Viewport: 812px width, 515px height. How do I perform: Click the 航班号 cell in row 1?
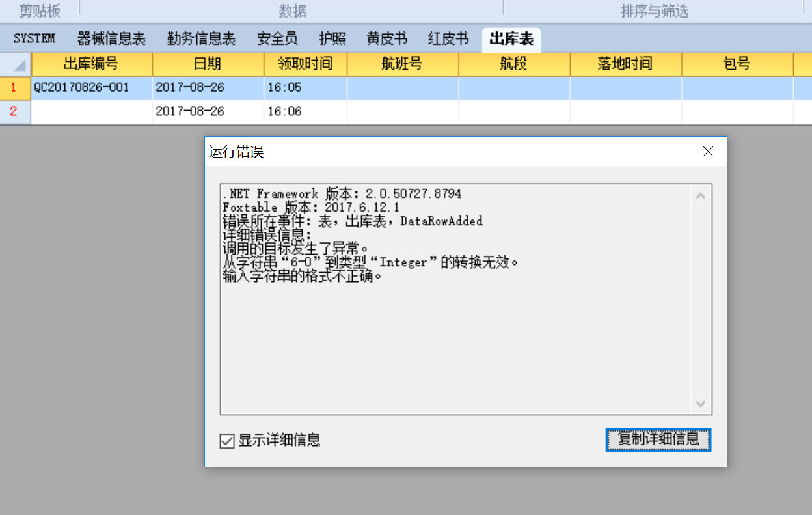[x=403, y=88]
